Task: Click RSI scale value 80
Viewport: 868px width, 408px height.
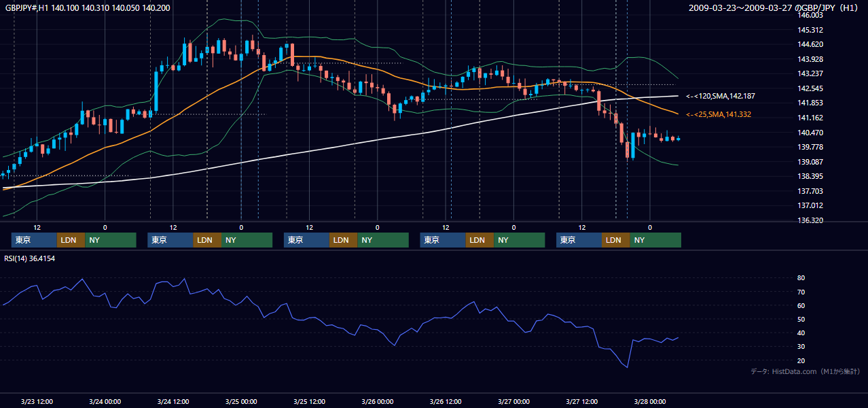Action: (x=801, y=278)
